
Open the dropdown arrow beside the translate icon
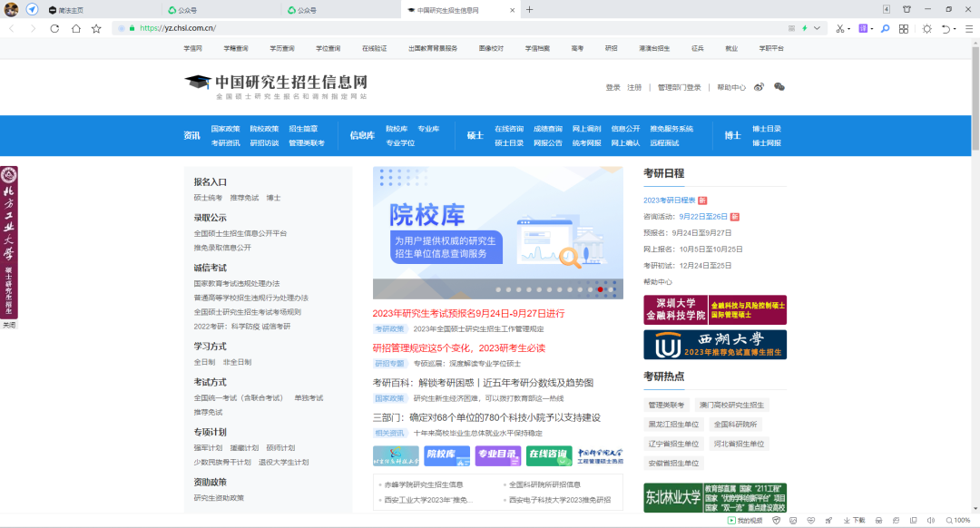coord(872,29)
